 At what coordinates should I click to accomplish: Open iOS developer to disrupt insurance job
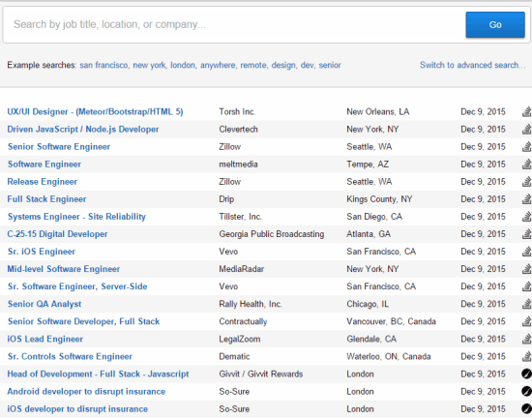point(77,409)
